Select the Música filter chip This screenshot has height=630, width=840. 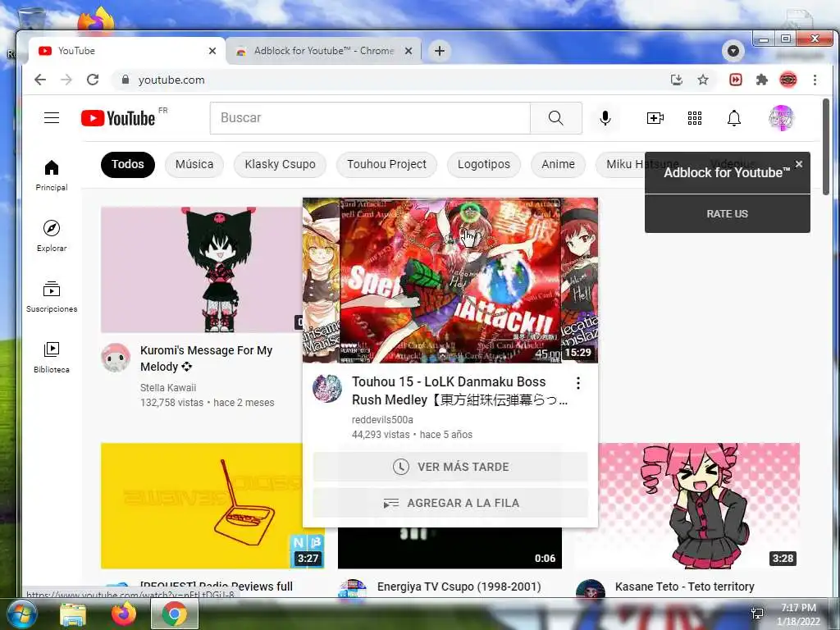(194, 164)
